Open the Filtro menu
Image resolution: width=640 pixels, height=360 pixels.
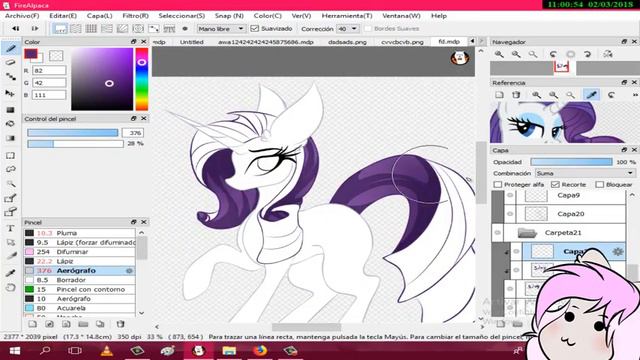coord(135,16)
